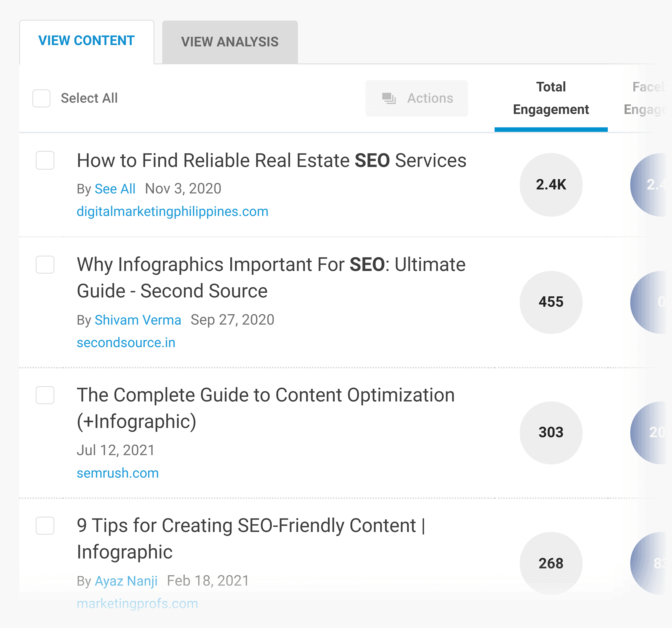The image size is (672, 628).
Task: Click the engagement circle badge for SEO Services article
Action: 551,184
